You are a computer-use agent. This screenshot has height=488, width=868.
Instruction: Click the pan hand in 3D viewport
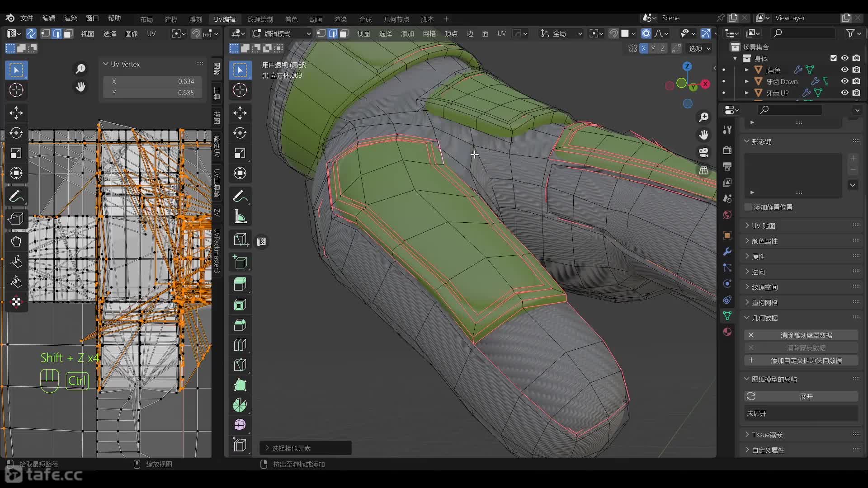click(704, 135)
